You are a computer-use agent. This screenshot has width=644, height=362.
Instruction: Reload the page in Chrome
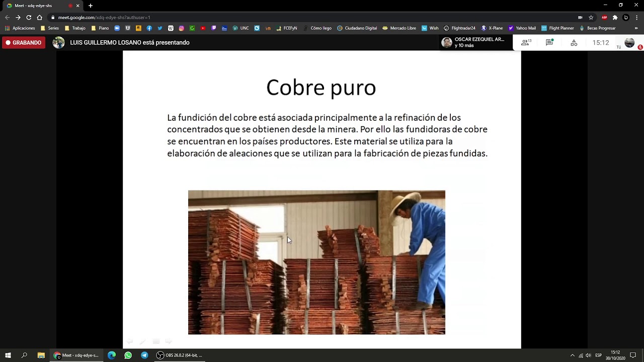point(29,17)
